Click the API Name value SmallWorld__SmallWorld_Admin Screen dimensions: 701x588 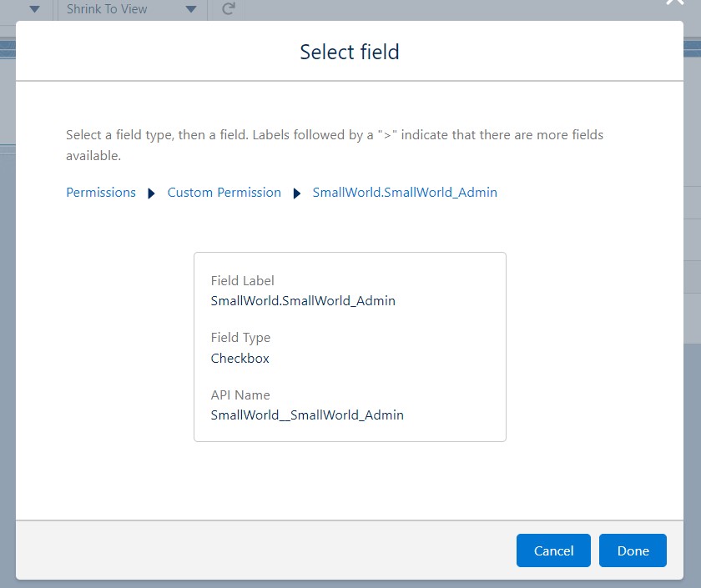[x=308, y=415]
